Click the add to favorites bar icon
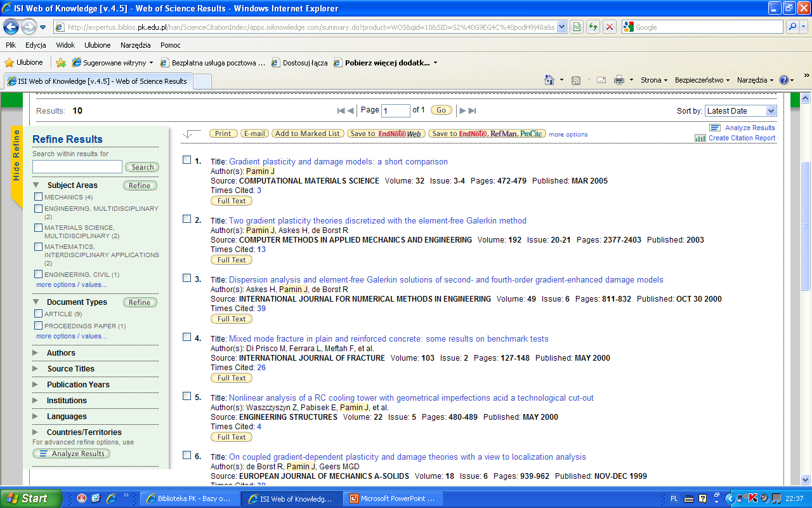The width and height of the screenshot is (812, 508). pos(61,62)
